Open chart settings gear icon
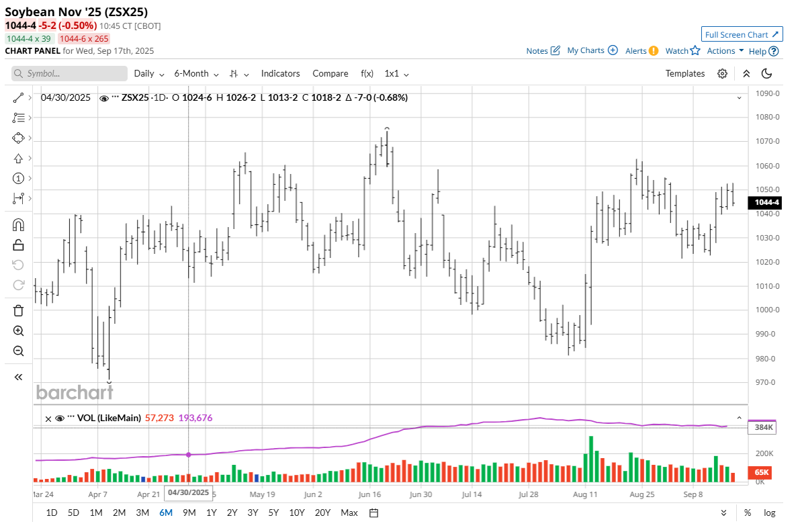 (x=722, y=73)
